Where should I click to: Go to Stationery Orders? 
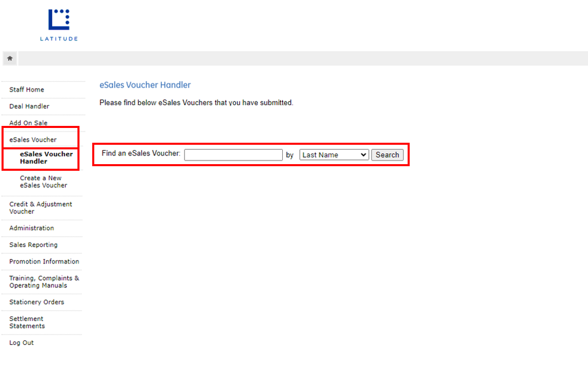tap(36, 302)
